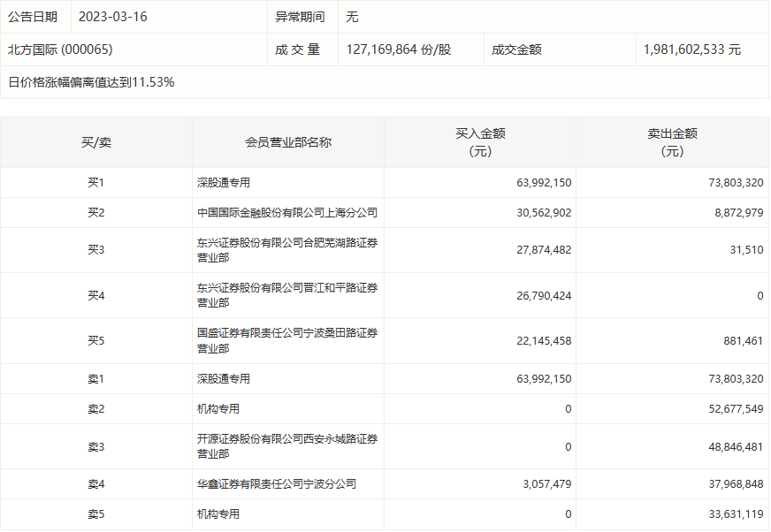Select buy amount 27,874,482
The height and width of the screenshot is (532, 771).
click(544, 250)
